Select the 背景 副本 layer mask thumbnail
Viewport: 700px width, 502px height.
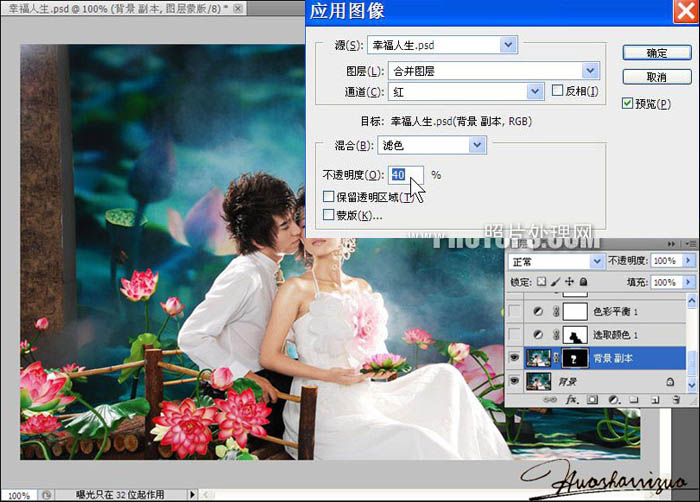click(575, 358)
